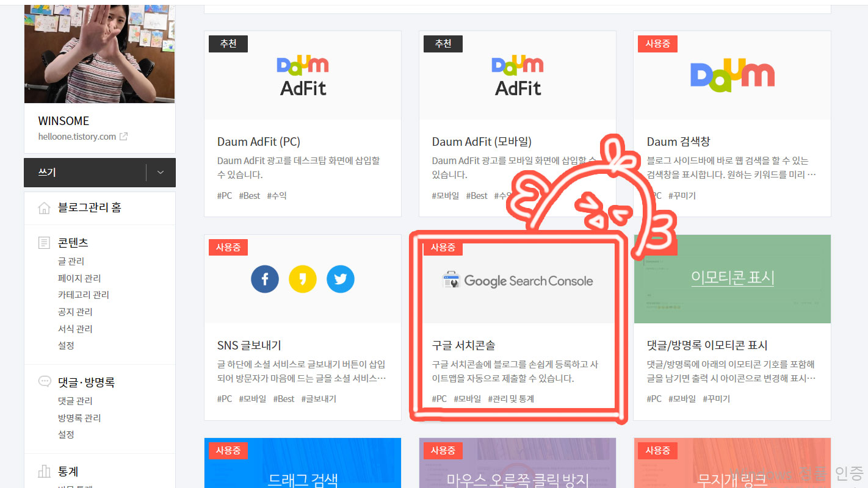Click the home icon for 블로그관리 홈

[x=44, y=208]
